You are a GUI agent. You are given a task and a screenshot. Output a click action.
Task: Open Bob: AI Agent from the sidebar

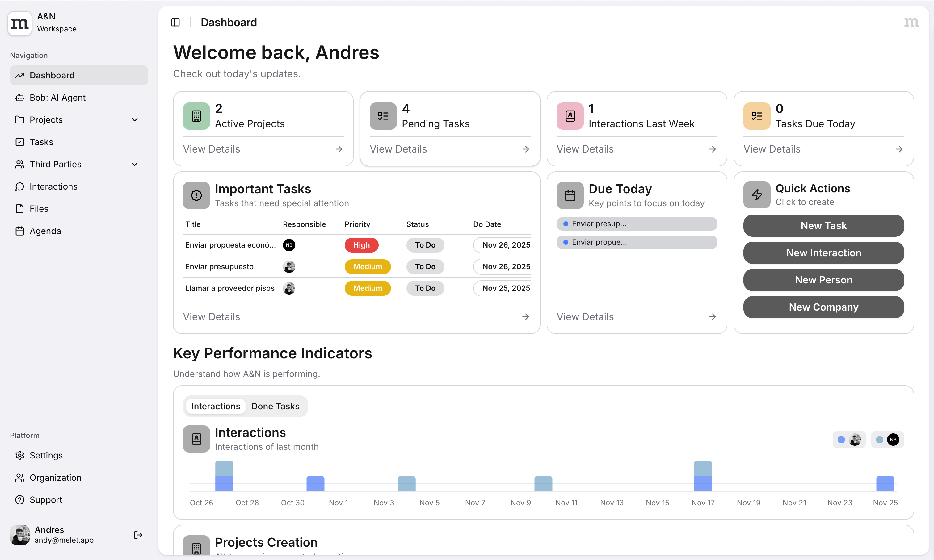(58, 97)
